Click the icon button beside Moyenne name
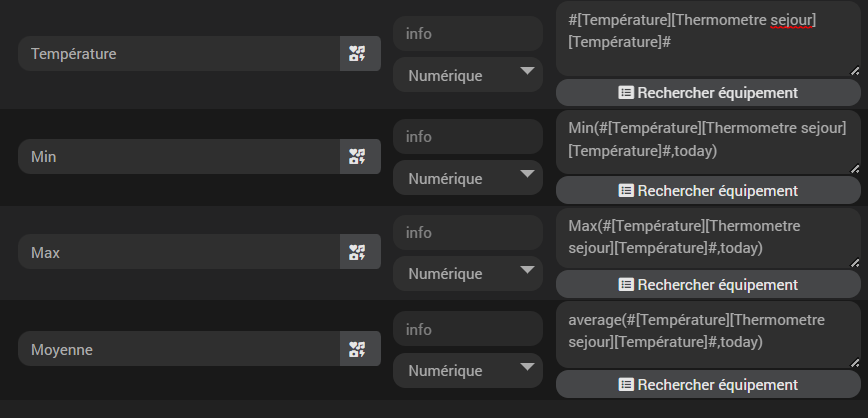868x418 pixels. click(359, 349)
